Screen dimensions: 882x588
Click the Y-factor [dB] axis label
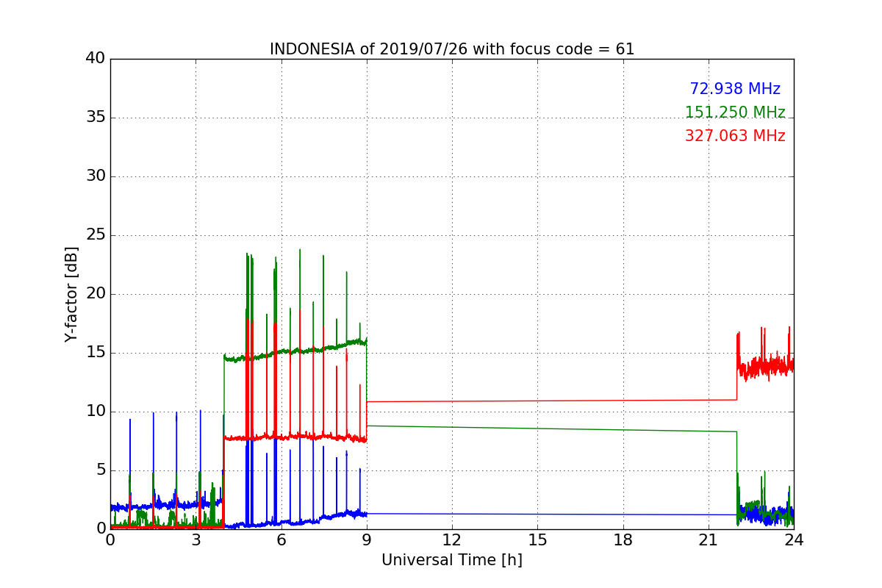71,294
